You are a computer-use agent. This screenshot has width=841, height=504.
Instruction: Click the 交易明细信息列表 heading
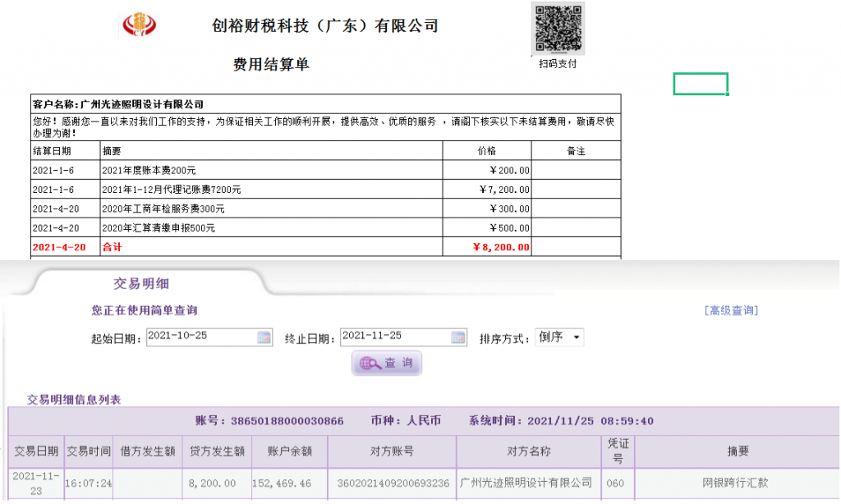pyautogui.click(x=74, y=400)
